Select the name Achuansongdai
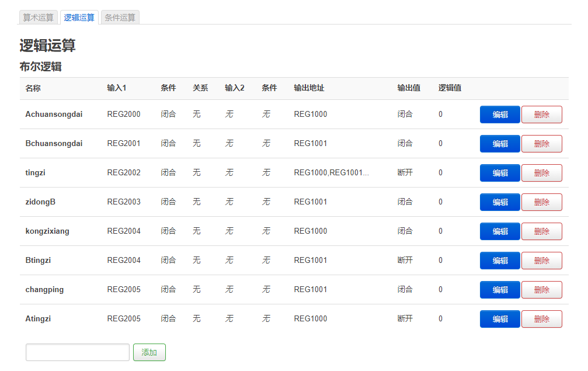The image size is (588, 371). point(54,114)
